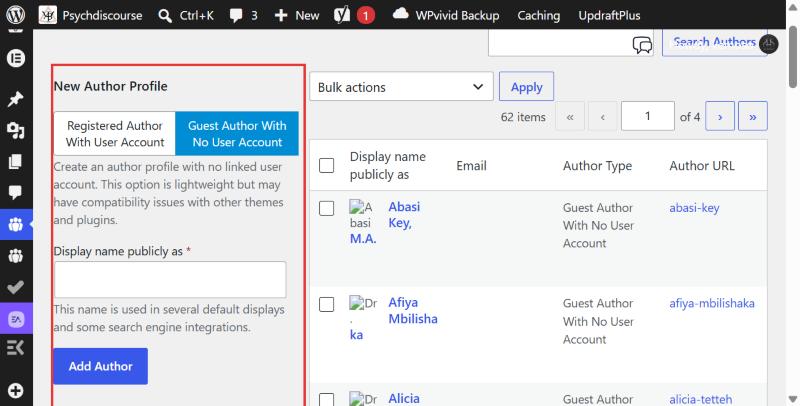Go to the next page of authors

tap(720, 116)
